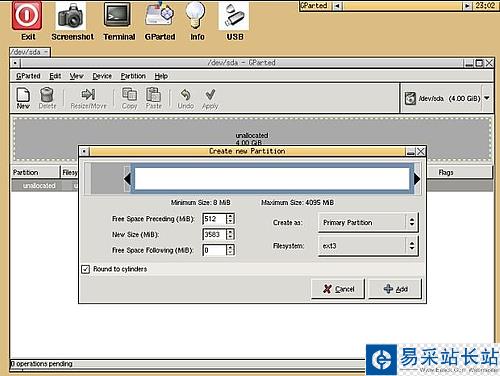Toggle the Round to cylinders checkbox
The image size is (500, 376).
pos(86,269)
